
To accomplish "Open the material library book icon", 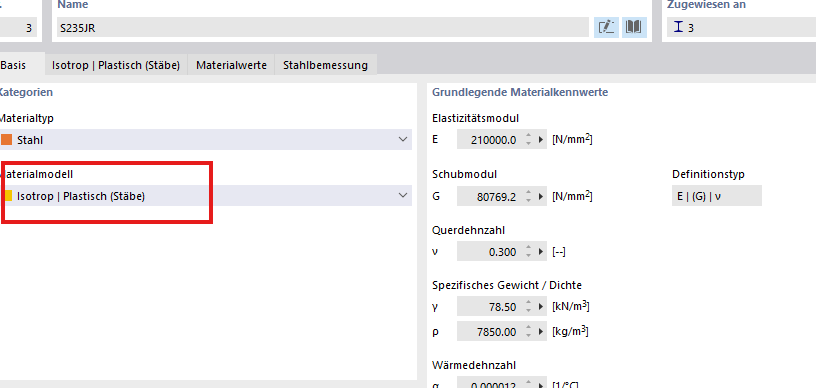I will pos(634,27).
